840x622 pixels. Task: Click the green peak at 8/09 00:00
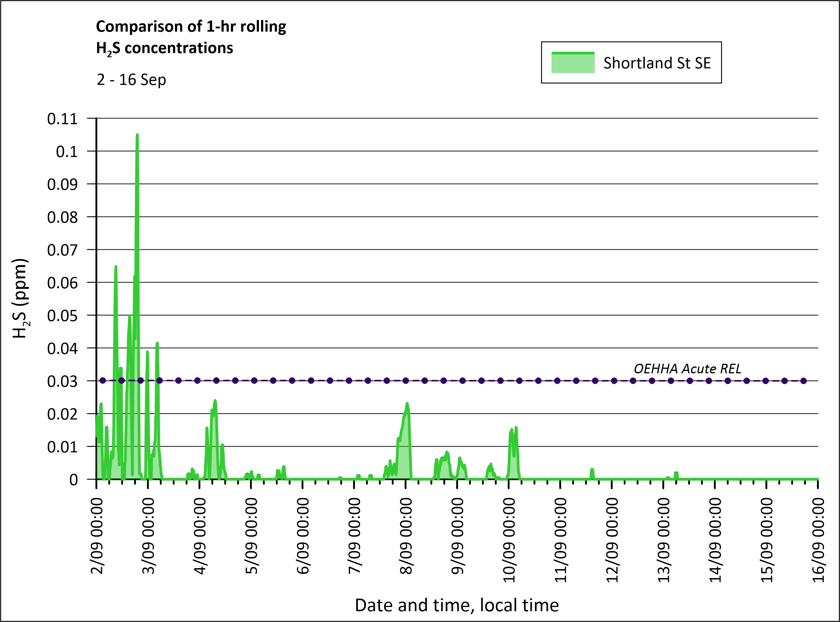point(407,405)
